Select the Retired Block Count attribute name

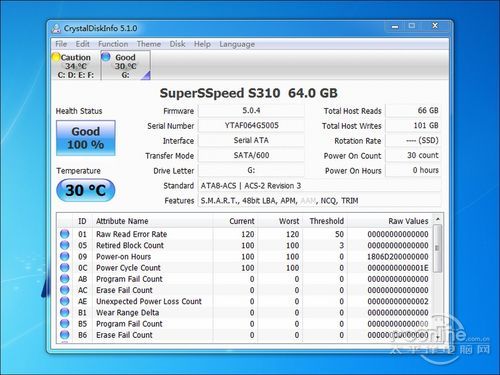130,245
